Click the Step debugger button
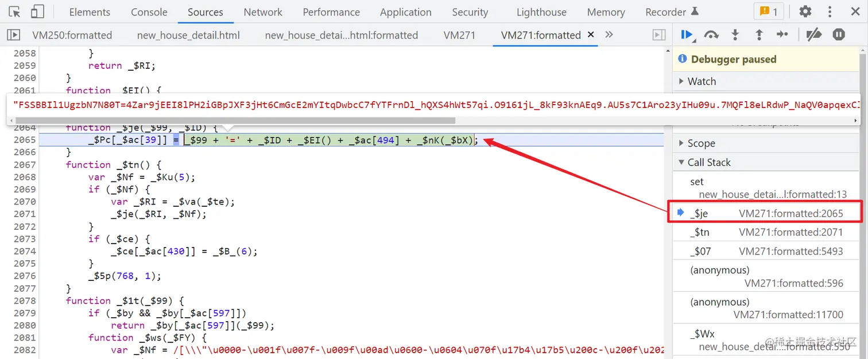The width and height of the screenshot is (868, 359). pyautogui.click(x=782, y=35)
